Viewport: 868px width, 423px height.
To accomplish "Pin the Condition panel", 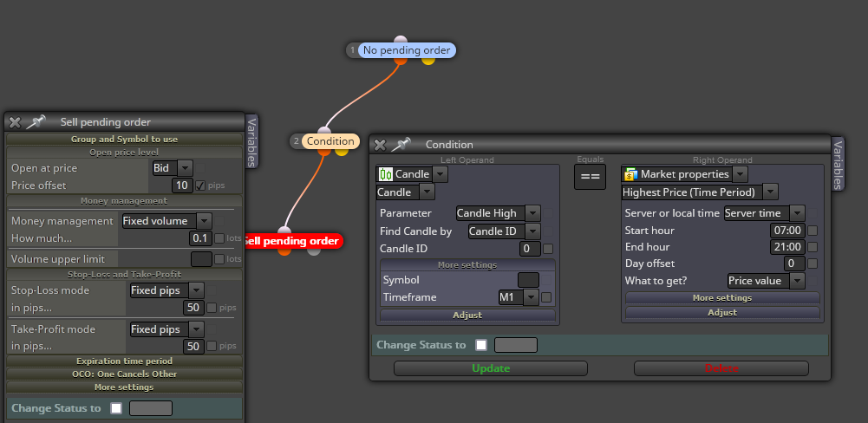I will click(x=401, y=145).
